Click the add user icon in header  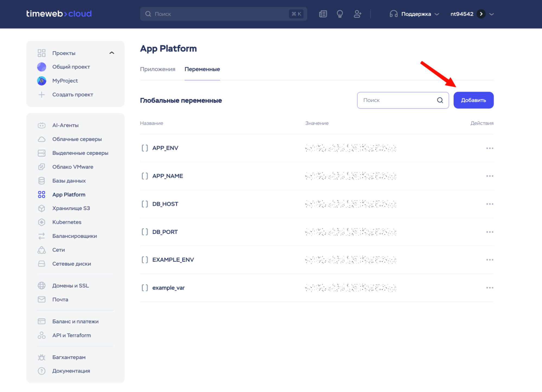click(x=357, y=14)
